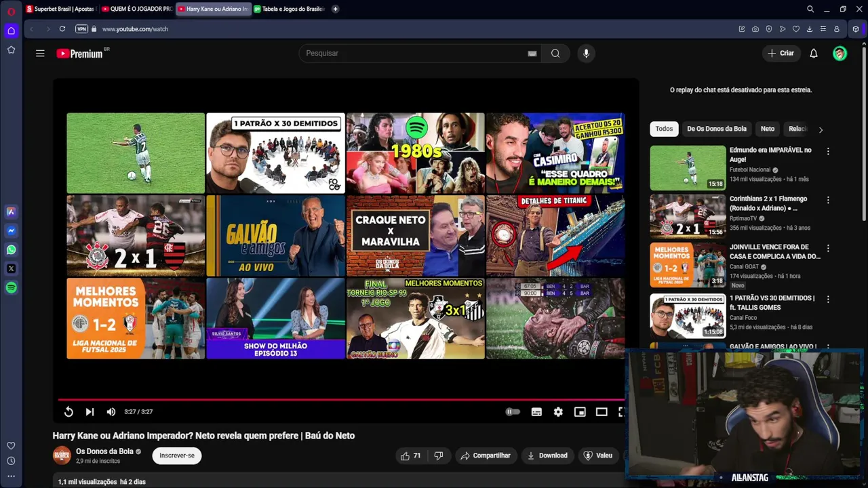This screenshot has height=488, width=868.
Task: Toggle the VPN badge in address bar
Action: point(82,29)
